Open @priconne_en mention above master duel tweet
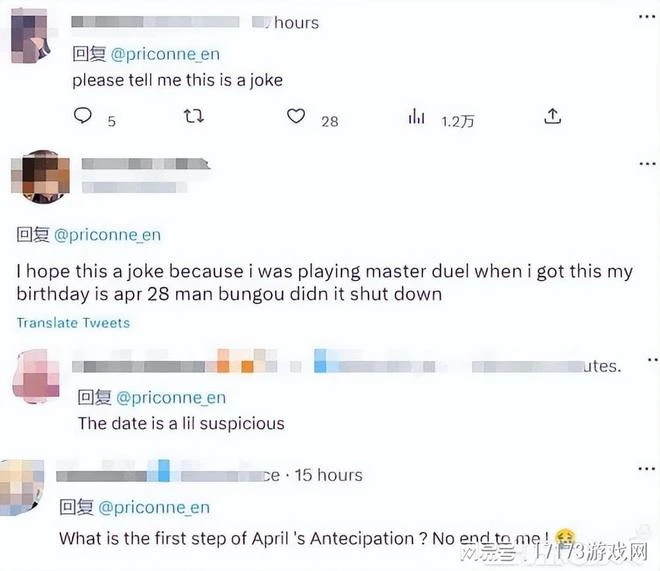The image size is (660, 571). (x=107, y=235)
